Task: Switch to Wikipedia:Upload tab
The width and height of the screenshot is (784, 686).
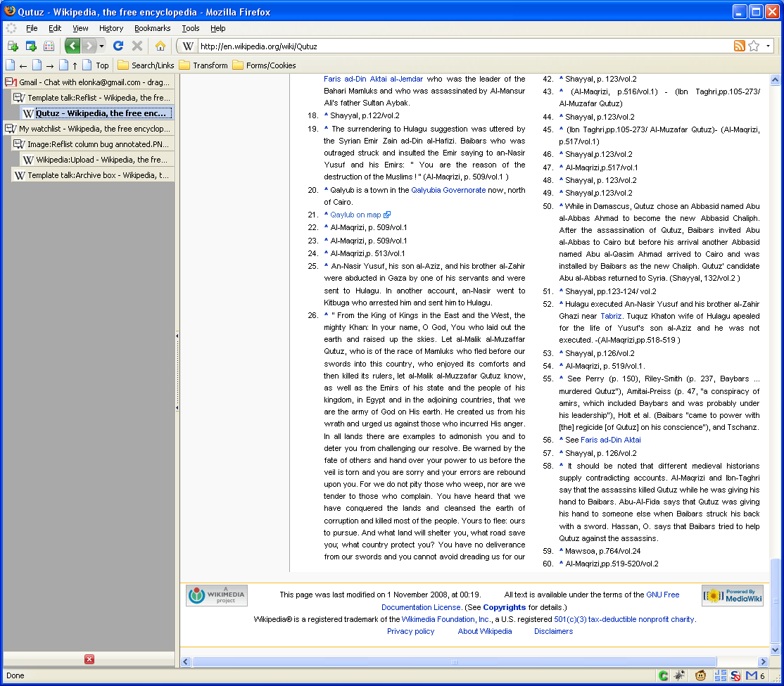Action: 98,160
